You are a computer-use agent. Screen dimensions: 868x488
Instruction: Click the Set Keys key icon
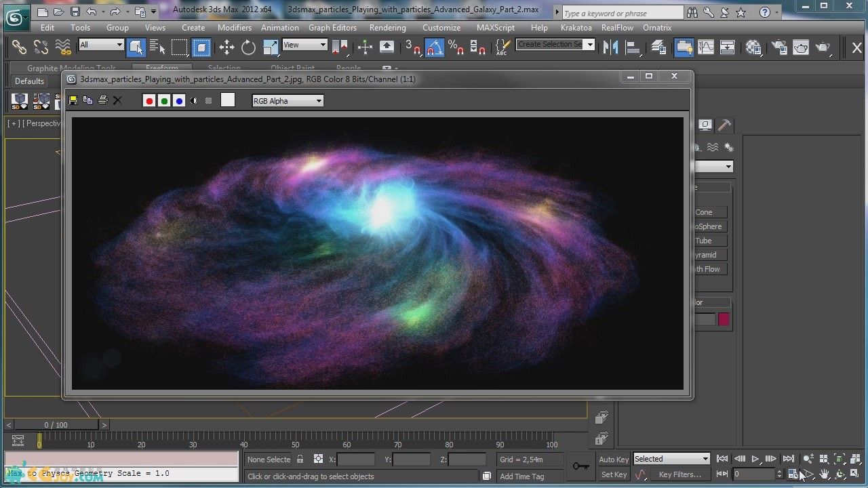click(580, 466)
